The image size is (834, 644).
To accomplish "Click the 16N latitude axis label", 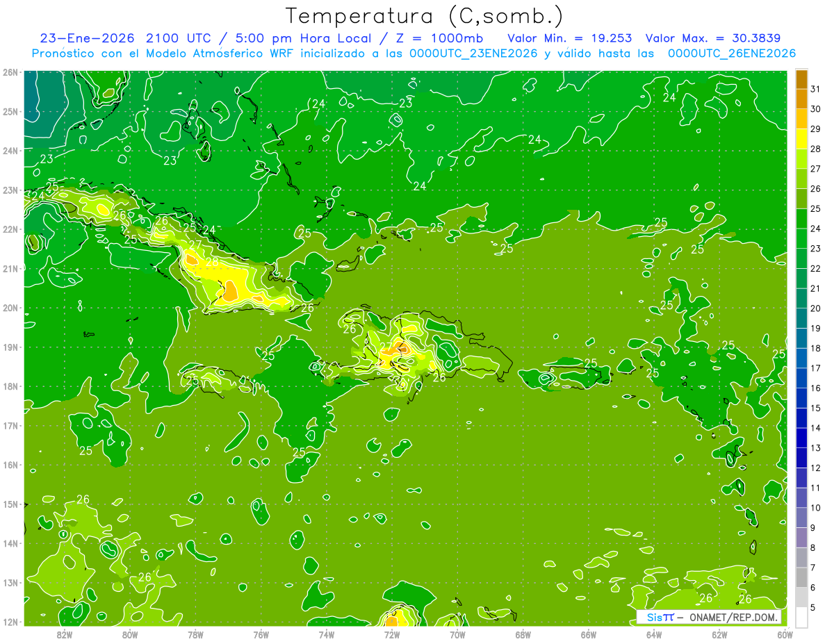I will (11, 465).
